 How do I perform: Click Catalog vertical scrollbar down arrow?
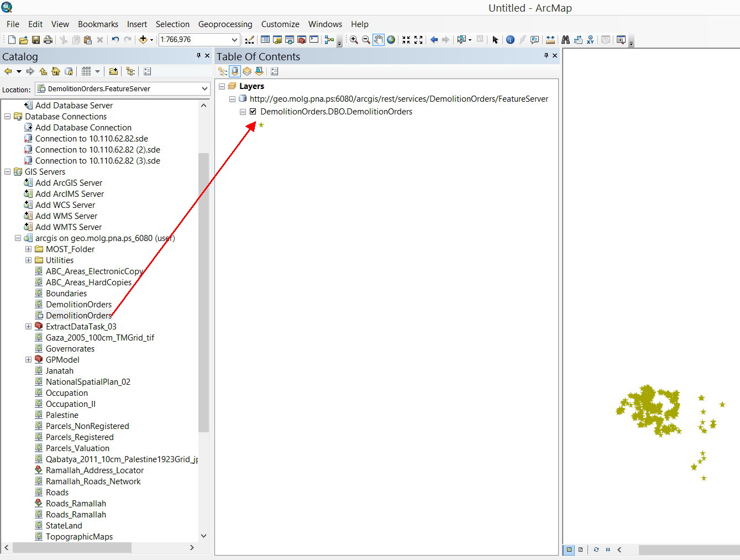click(x=203, y=536)
